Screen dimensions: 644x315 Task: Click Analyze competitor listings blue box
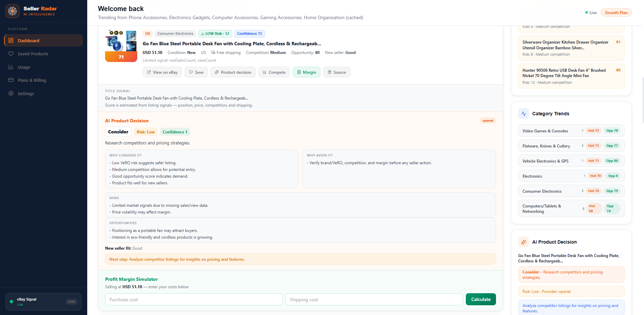571,308
